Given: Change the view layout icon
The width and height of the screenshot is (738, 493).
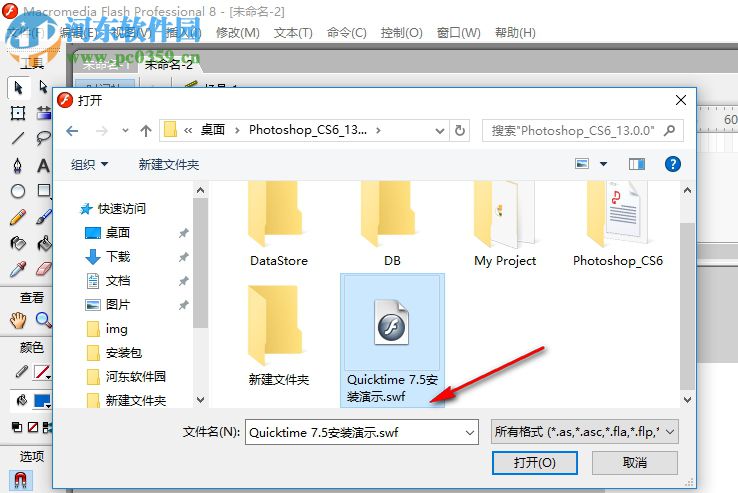Looking at the screenshot, I should (582, 164).
